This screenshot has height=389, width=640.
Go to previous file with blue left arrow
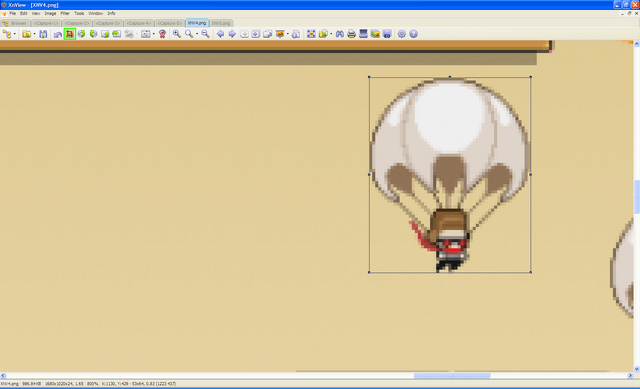coord(220,34)
